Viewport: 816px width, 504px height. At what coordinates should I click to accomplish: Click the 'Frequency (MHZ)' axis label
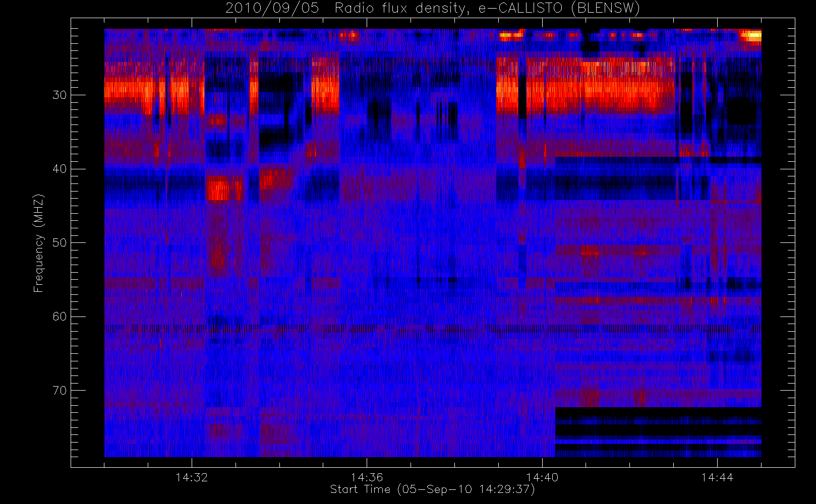[38, 243]
